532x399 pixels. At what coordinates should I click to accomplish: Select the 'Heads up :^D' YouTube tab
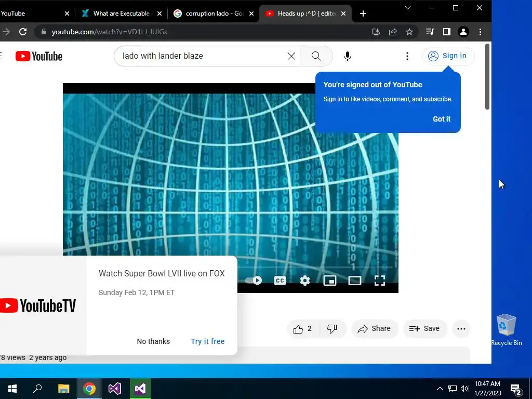307,14
